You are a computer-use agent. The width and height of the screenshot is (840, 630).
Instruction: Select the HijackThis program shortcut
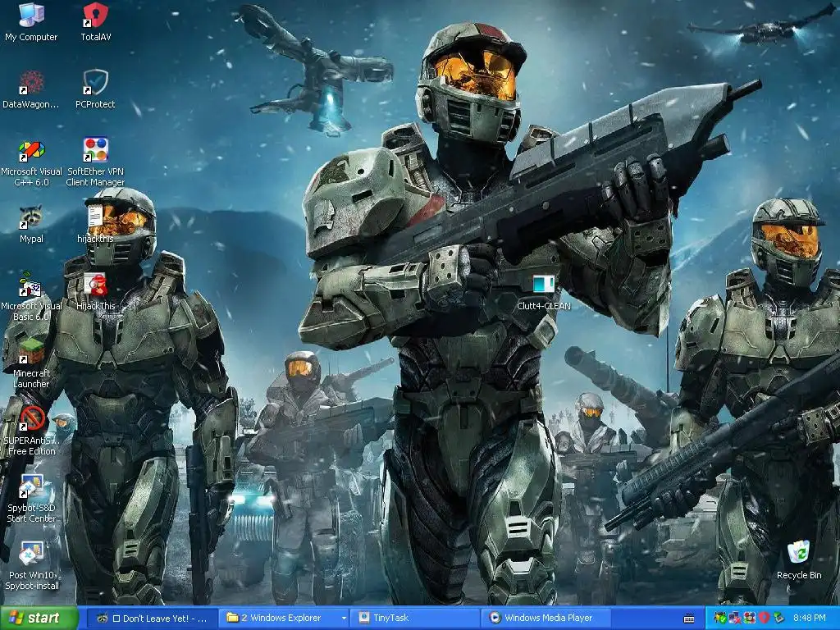[x=95, y=292]
